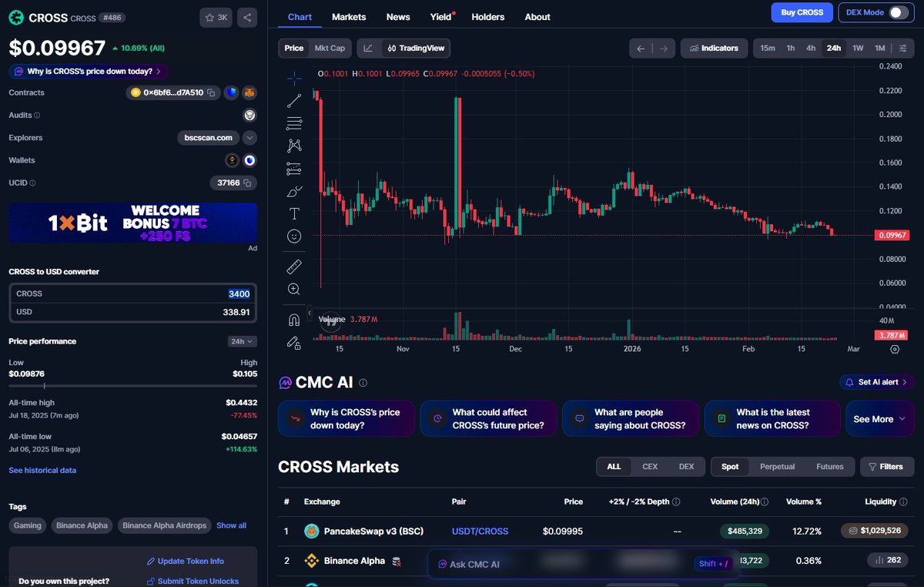The height and width of the screenshot is (587, 924).
Task: Open the About tab
Action: point(537,17)
